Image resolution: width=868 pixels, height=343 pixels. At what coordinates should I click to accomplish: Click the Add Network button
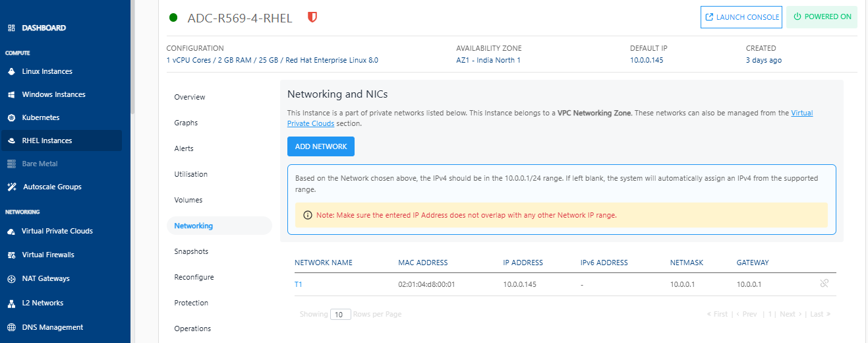click(x=321, y=146)
